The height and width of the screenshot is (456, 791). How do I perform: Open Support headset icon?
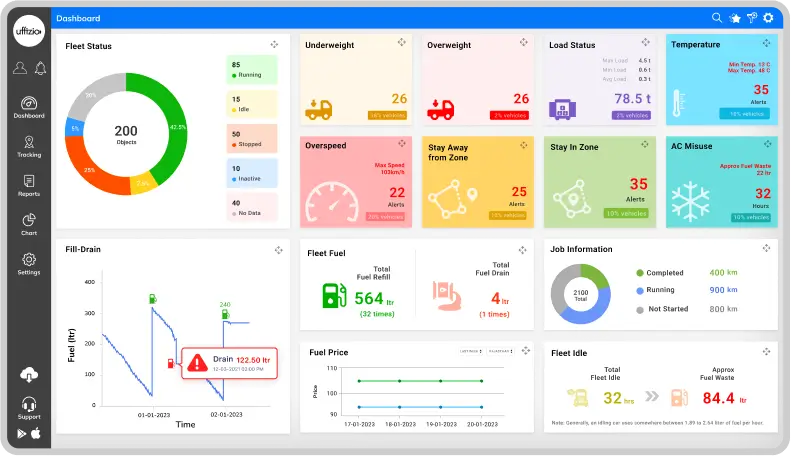click(x=29, y=405)
